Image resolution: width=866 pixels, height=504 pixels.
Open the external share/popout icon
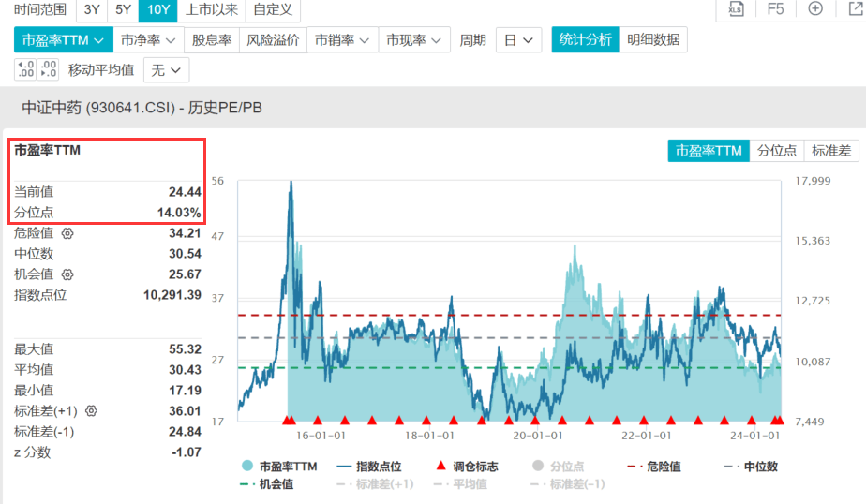[x=856, y=8]
